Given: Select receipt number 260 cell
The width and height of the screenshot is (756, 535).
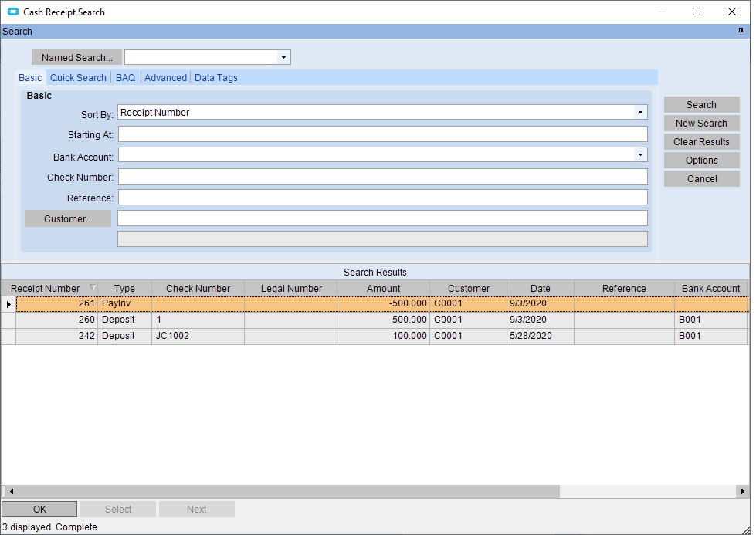Looking at the screenshot, I should pyautogui.click(x=57, y=320).
